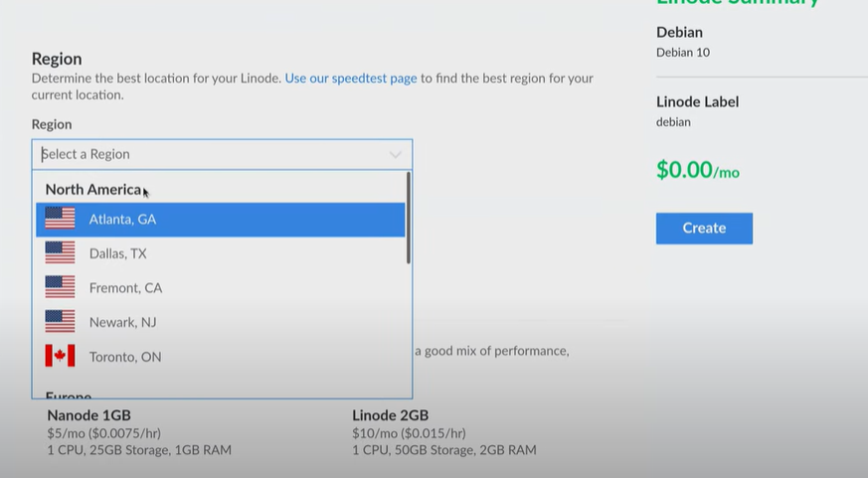Click the $0.00/mo price total
The image size is (868, 478).
[698, 169]
